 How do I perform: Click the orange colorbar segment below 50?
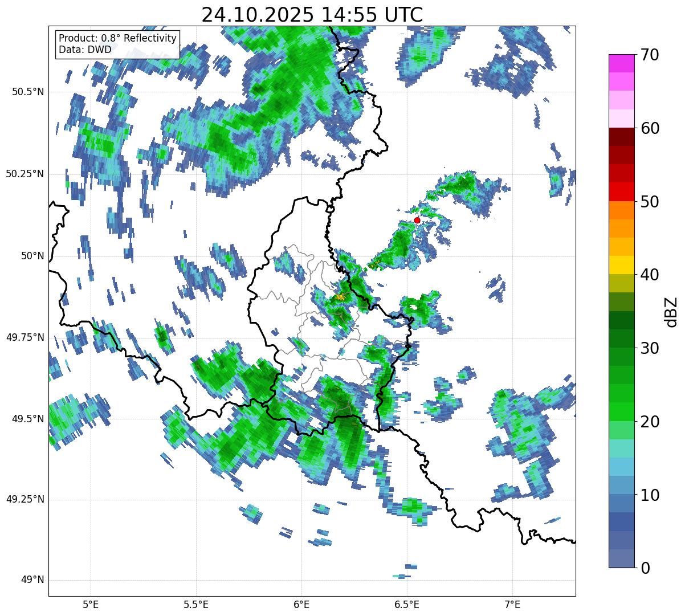621,210
